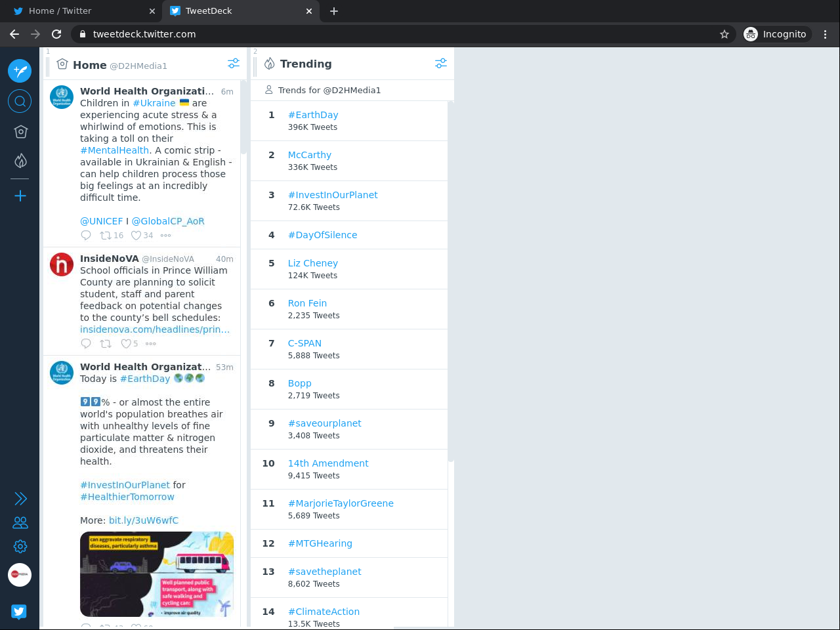This screenshot has width=840, height=630.
Task: Open the #saveourplanet trend
Action: pos(325,423)
